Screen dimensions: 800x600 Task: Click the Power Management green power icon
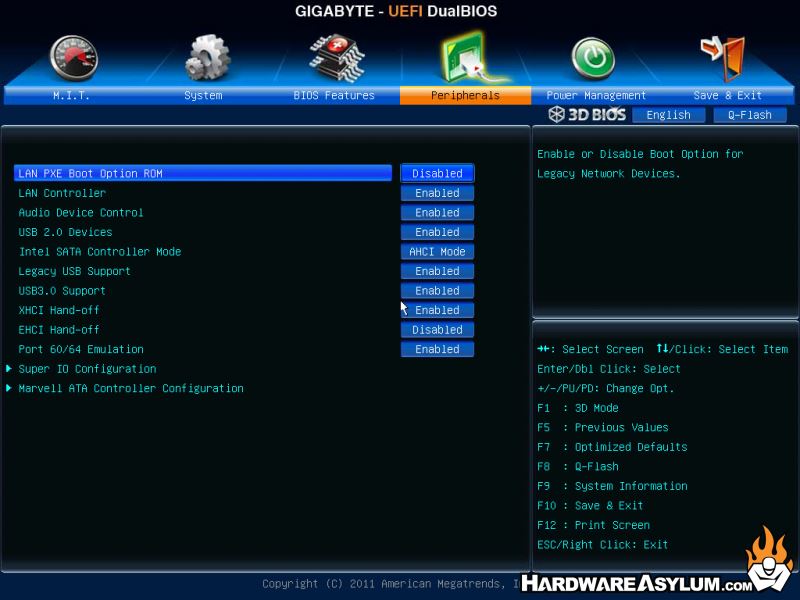coord(592,58)
